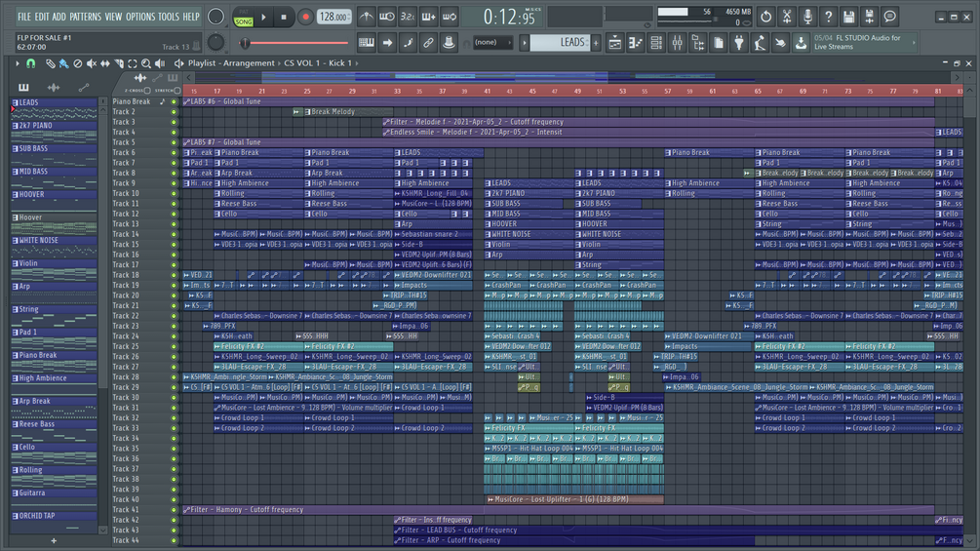The image size is (980, 551).
Task: Click the typing keyboard to piano icon
Action: [367, 43]
